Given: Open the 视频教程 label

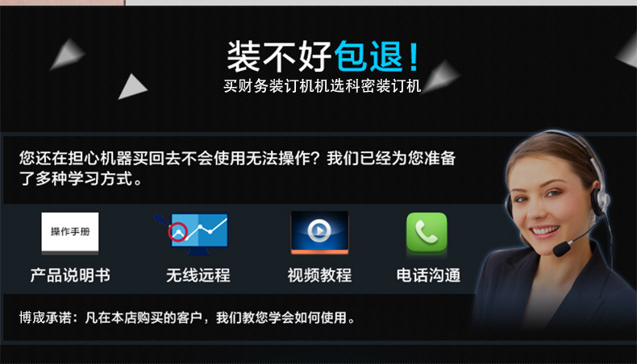Looking at the screenshot, I should [x=320, y=275].
